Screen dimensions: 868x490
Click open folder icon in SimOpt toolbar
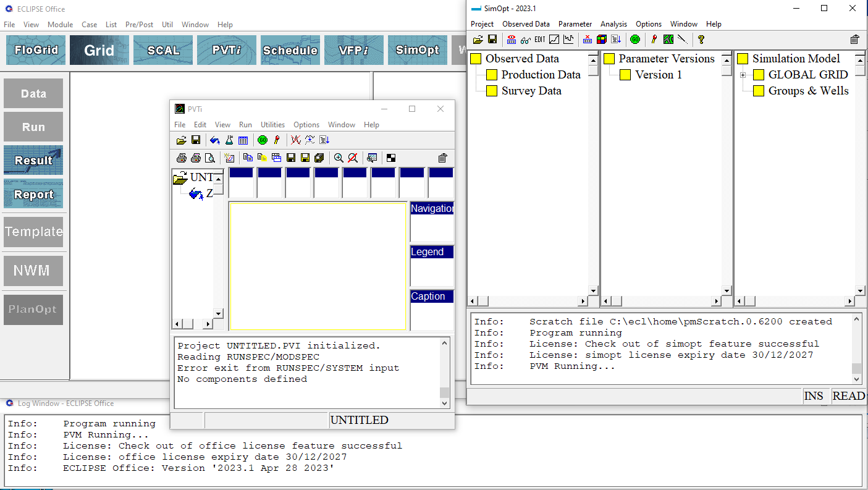(x=478, y=40)
